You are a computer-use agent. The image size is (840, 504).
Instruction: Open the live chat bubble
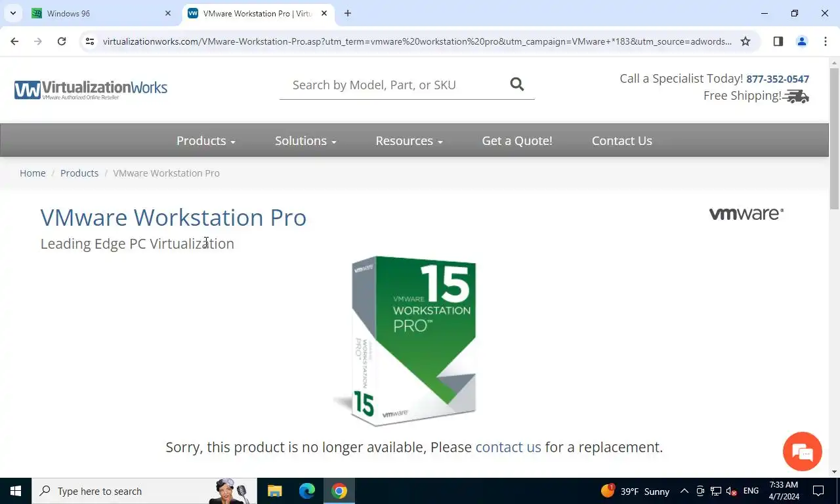[802, 451]
